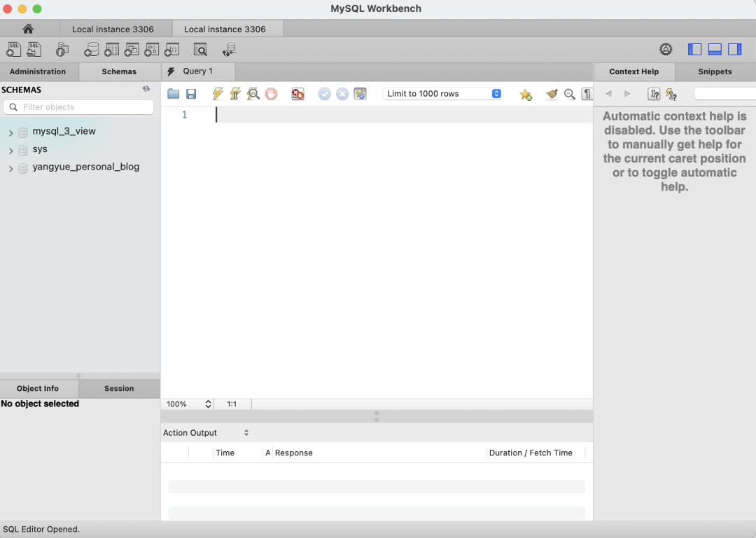Toggle continue on error option
The width and height of the screenshot is (756, 538).
pos(298,94)
